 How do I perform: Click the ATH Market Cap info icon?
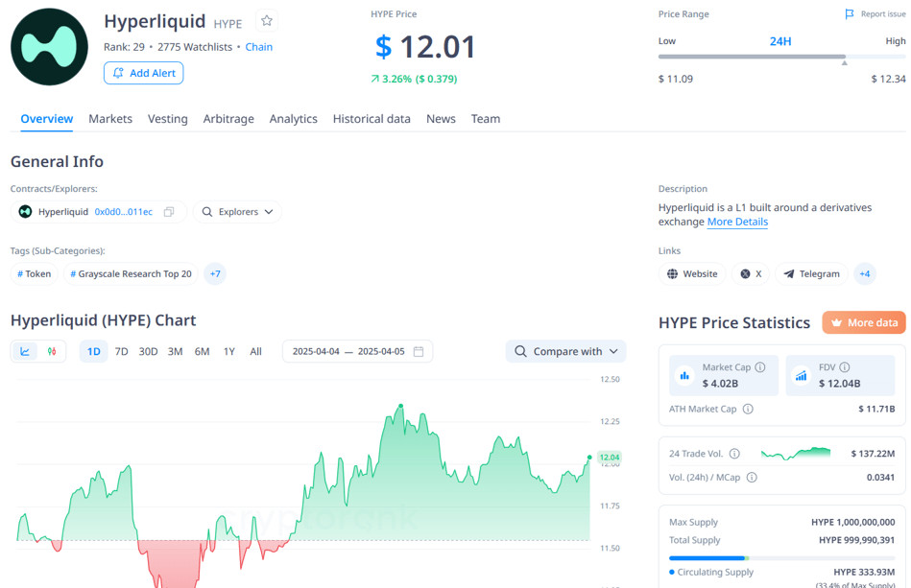coord(748,409)
